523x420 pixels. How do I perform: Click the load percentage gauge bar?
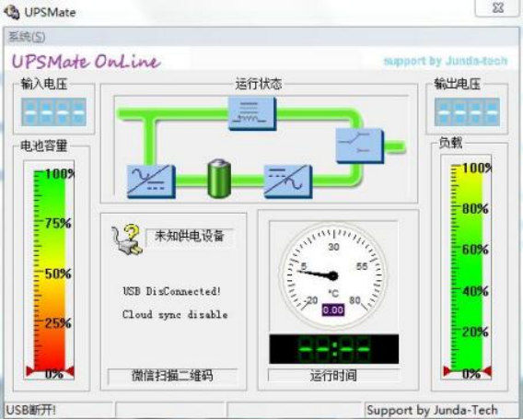467,267
